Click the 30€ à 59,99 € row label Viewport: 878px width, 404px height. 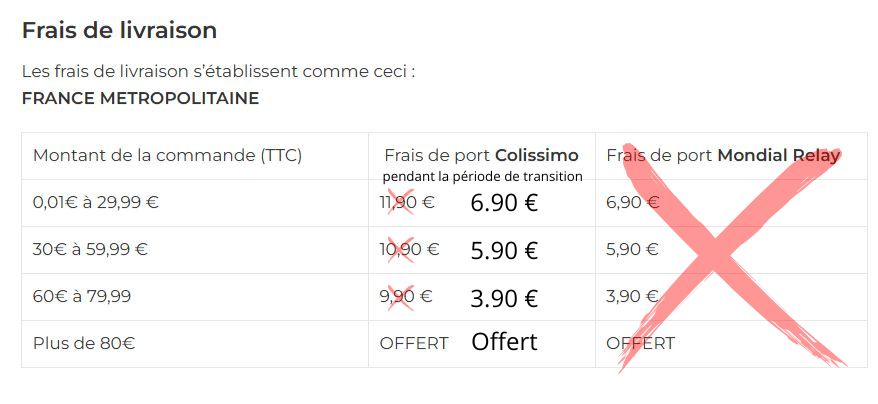[x=90, y=249]
